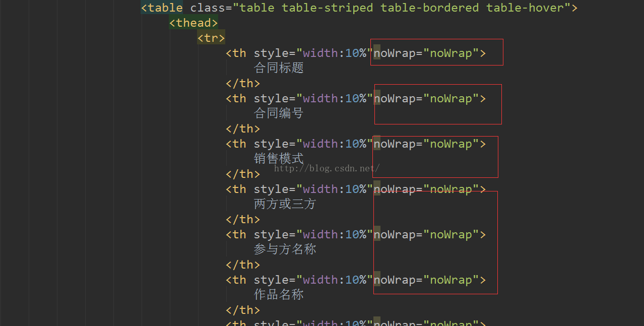Place cursor on the thead tag

pos(194,23)
